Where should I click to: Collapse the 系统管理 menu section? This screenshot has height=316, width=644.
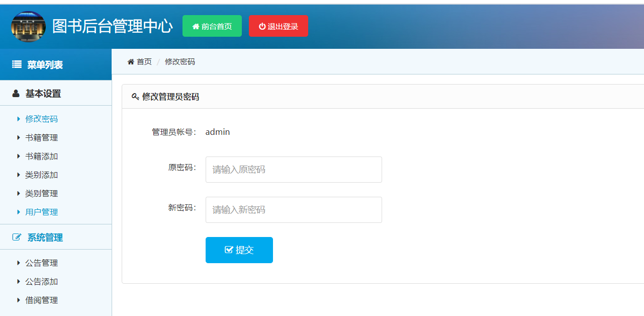(x=56, y=238)
